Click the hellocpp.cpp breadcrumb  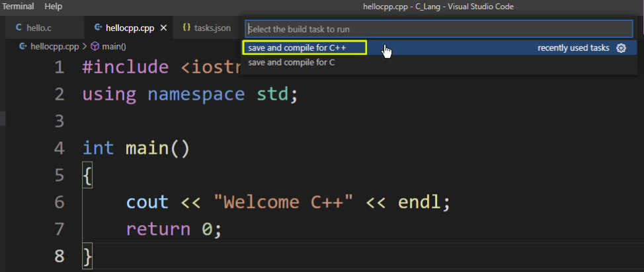[55, 46]
